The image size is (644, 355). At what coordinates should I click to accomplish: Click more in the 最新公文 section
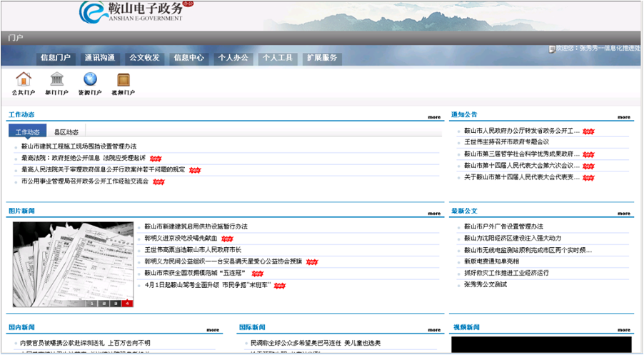pos(623,214)
